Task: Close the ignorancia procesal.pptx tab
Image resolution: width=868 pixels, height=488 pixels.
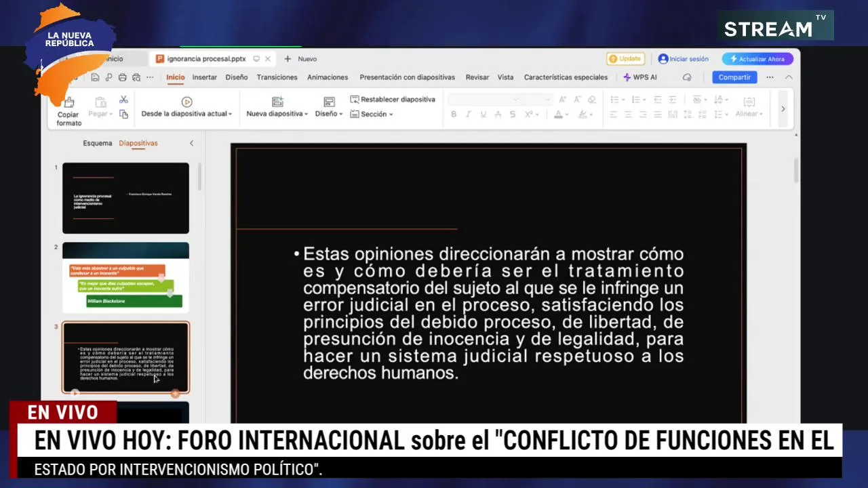Action: 267,59
